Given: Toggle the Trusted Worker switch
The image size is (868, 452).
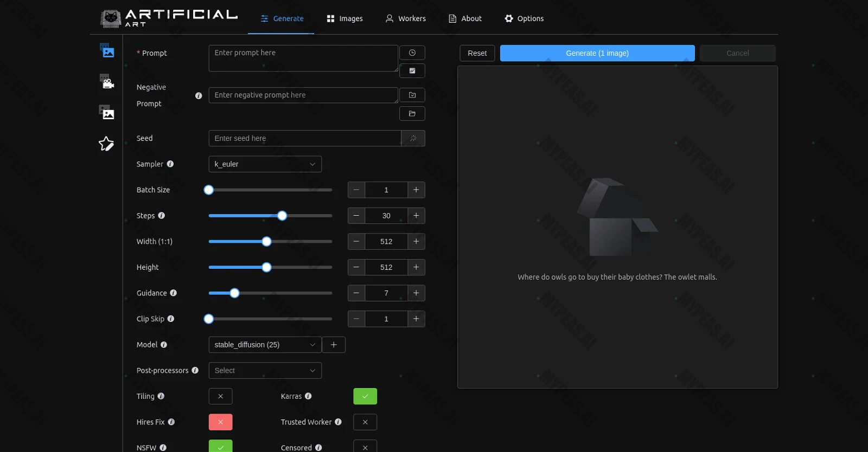Looking at the screenshot, I should (365, 422).
